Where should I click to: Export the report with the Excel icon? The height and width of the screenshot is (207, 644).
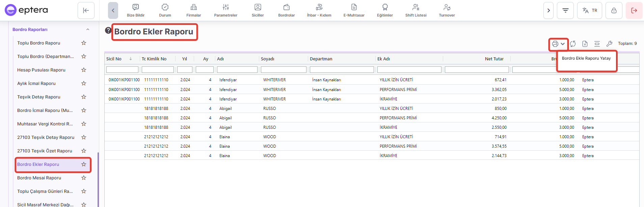[585, 44]
